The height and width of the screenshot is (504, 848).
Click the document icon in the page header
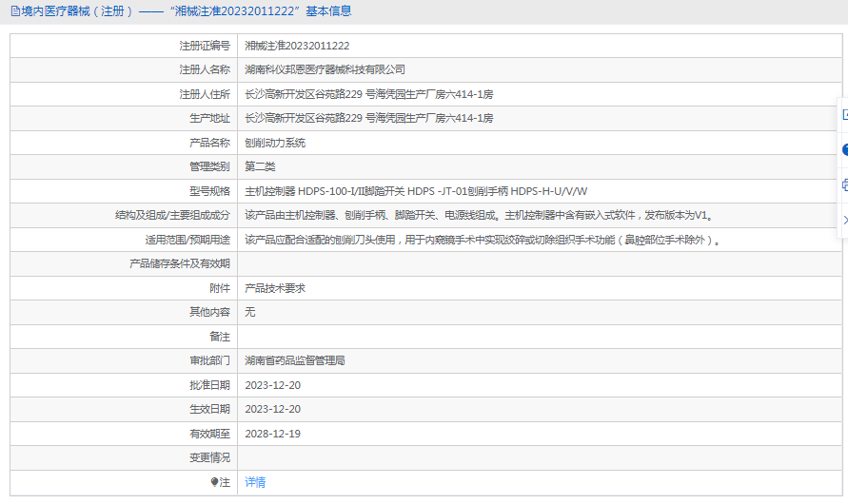15,11
